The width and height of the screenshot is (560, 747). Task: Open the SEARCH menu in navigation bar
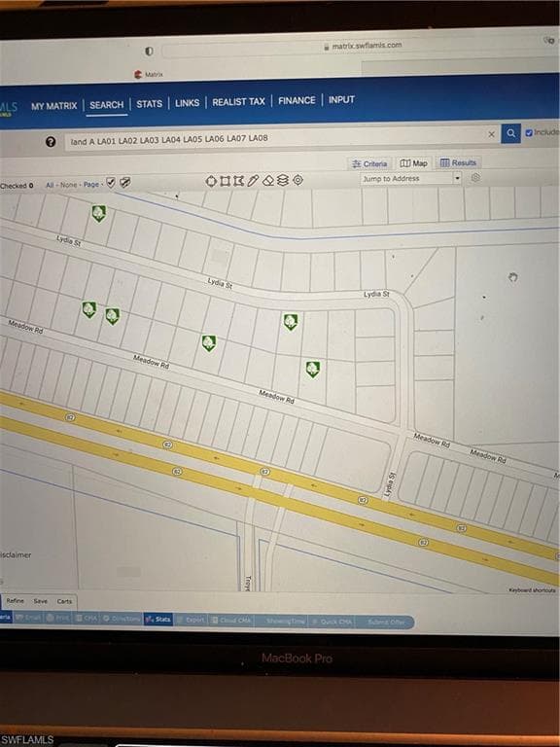107,105
